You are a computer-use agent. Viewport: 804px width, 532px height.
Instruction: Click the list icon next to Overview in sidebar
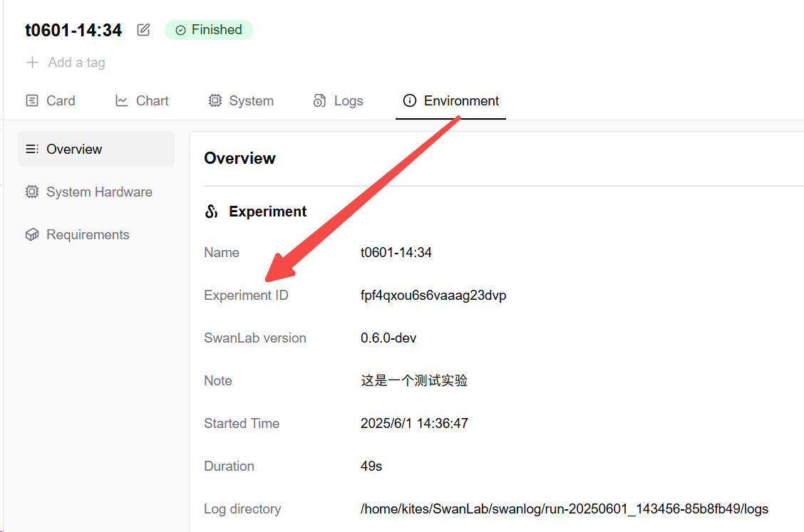coord(31,150)
